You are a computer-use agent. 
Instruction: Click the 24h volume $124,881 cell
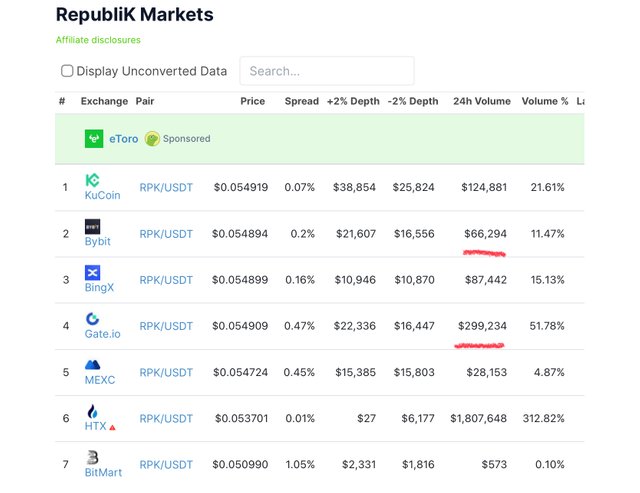[484, 187]
